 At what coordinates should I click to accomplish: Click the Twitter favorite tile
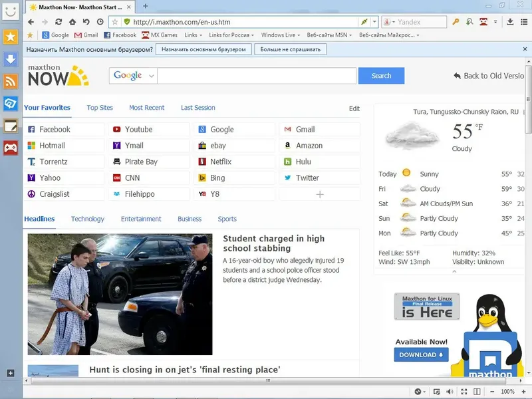[320, 178]
